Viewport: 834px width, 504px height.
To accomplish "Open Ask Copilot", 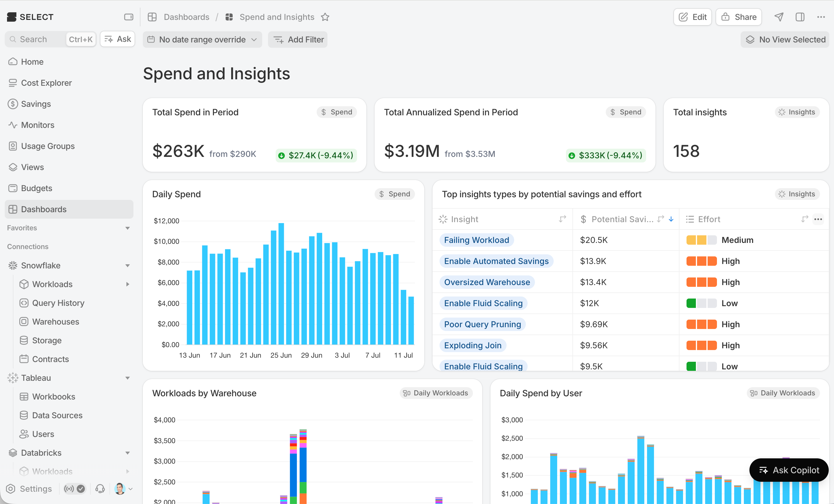I will 789,470.
